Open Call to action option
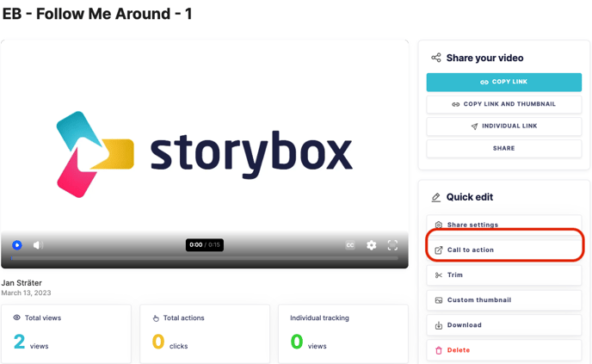The height and width of the screenshot is (364, 592). (504, 250)
